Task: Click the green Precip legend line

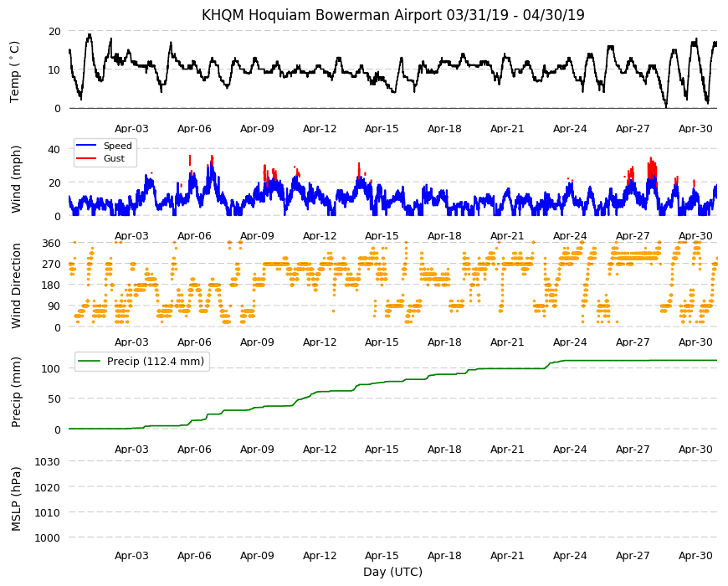Action: 90,362
